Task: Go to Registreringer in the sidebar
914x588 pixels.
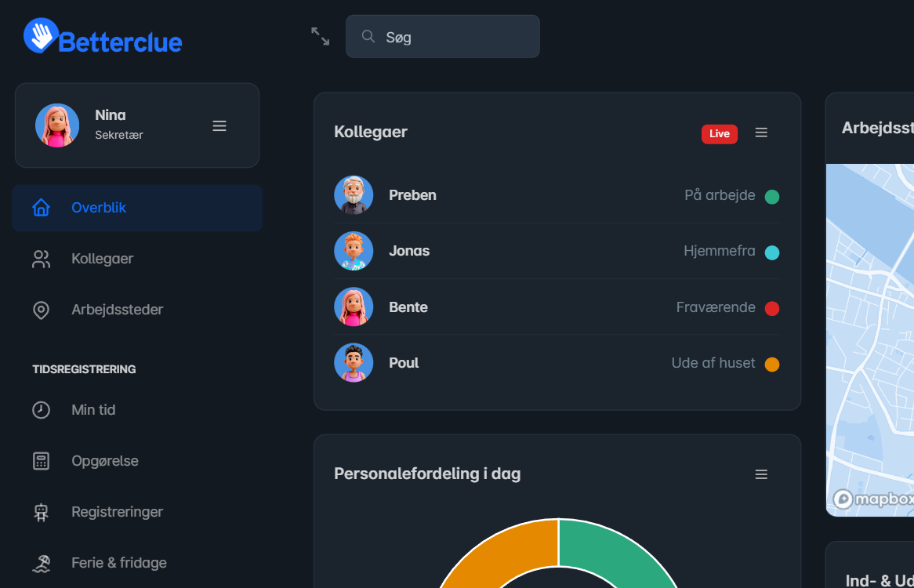Action: click(x=117, y=512)
